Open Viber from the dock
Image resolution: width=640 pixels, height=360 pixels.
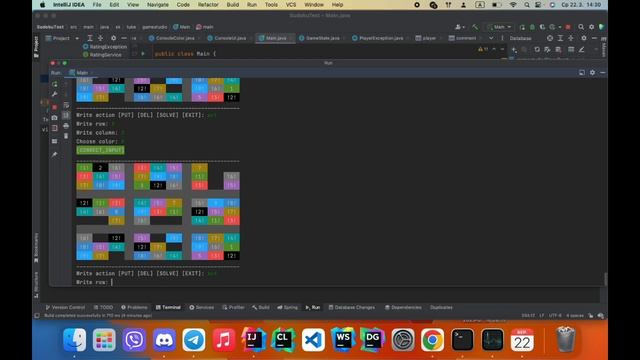[x=134, y=340]
